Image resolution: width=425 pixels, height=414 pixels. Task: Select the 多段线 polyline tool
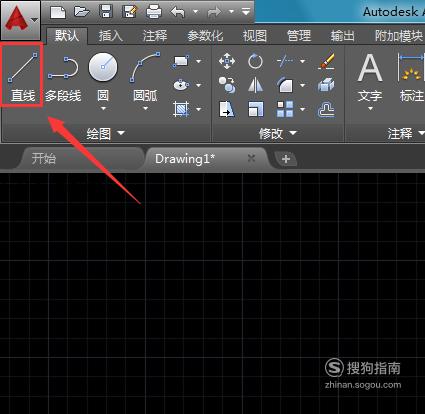click(63, 79)
